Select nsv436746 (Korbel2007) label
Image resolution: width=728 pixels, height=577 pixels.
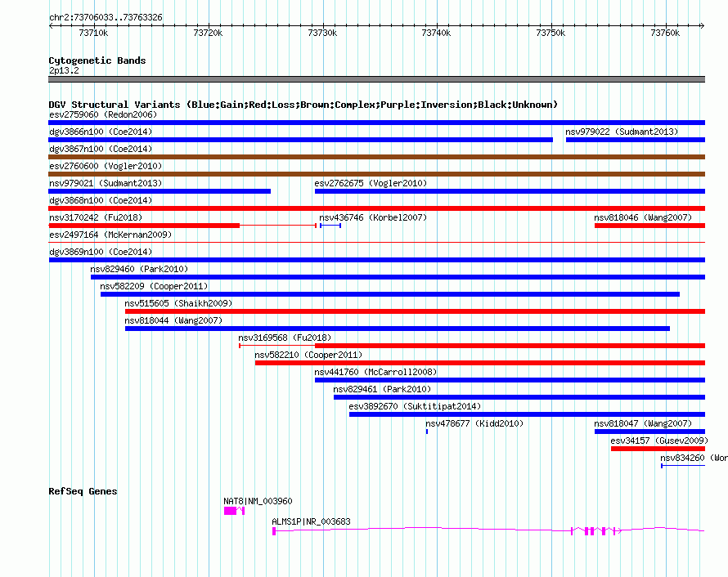click(373, 217)
